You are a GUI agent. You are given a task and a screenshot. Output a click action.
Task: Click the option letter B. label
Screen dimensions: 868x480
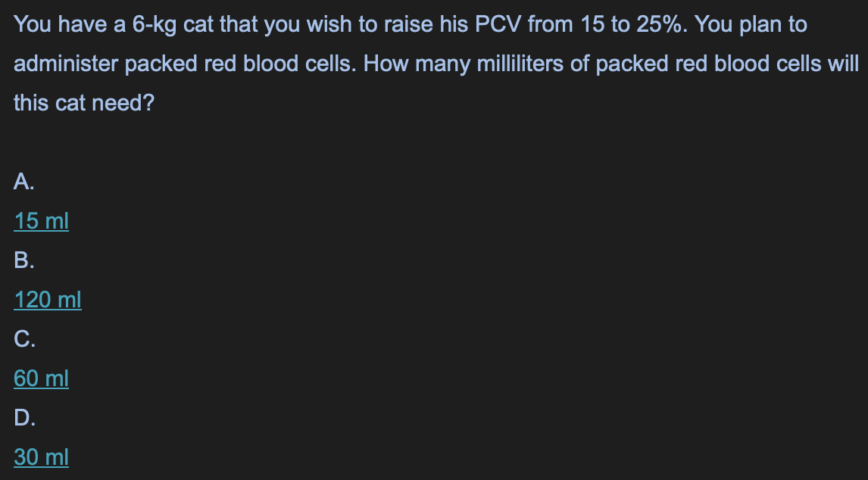[x=23, y=260]
